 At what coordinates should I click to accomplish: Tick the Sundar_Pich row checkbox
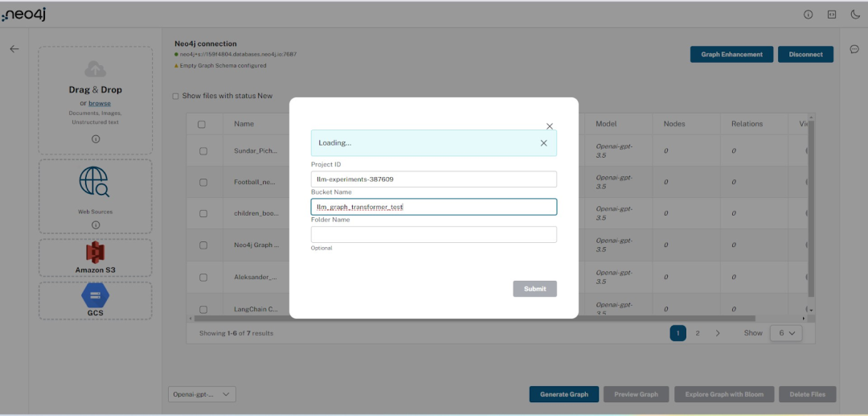(203, 151)
